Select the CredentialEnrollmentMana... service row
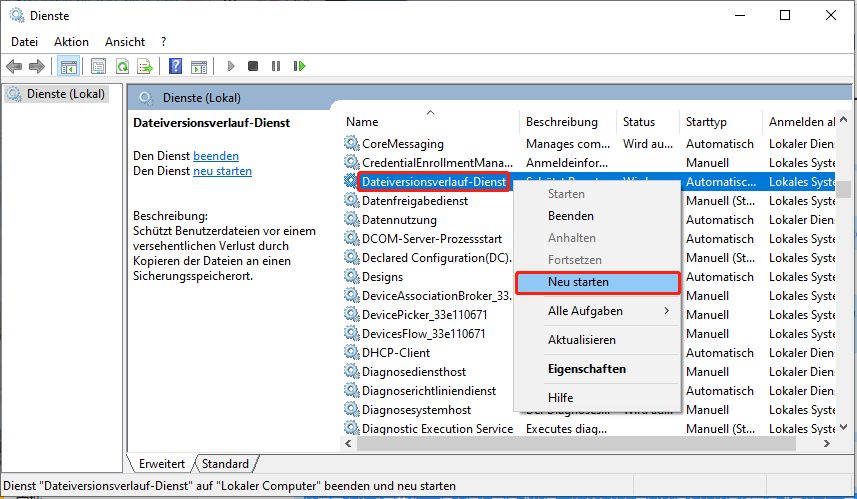This screenshot has height=499, width=857. [589, 162]
